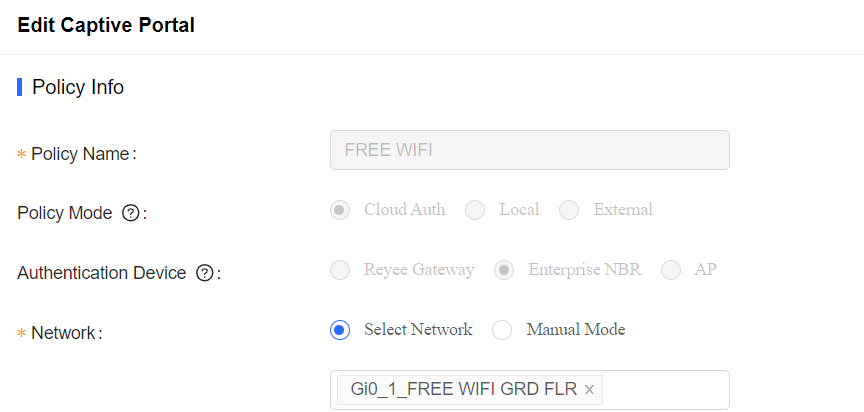
Task: Click the Authentication Device label text
Action: [101, 273]
